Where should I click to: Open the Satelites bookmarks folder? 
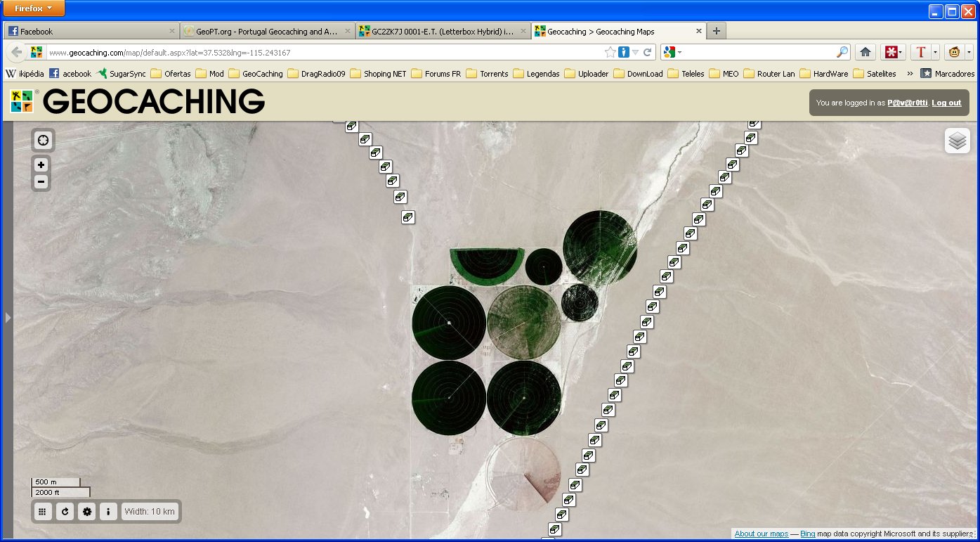point(875,73)
